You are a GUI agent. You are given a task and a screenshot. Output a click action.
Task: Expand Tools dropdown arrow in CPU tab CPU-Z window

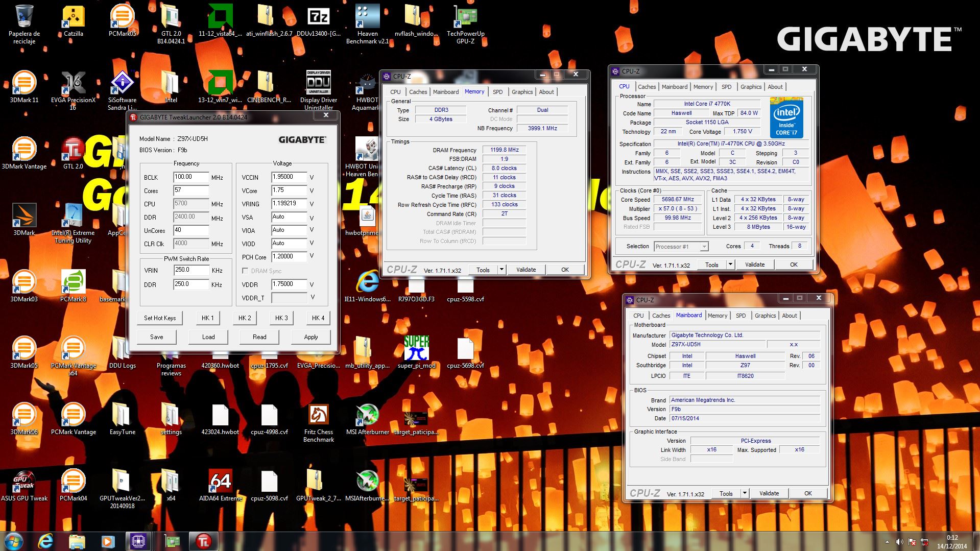730,265
